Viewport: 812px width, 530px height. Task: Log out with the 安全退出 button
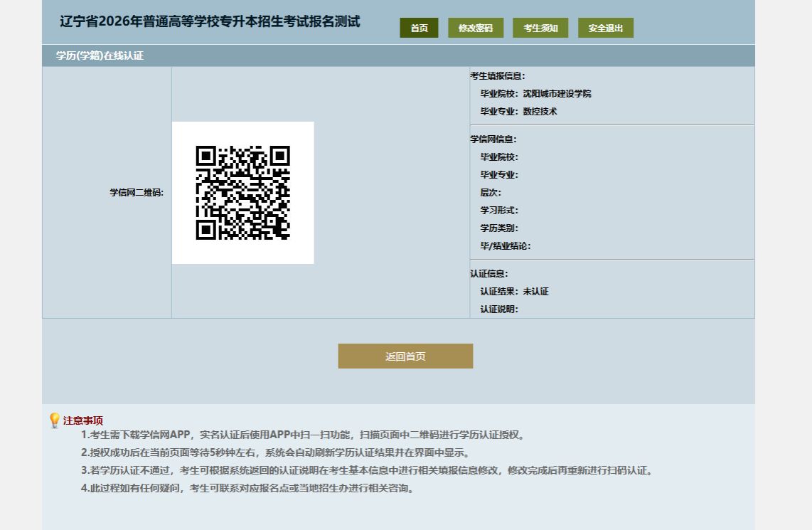point(605,28)
